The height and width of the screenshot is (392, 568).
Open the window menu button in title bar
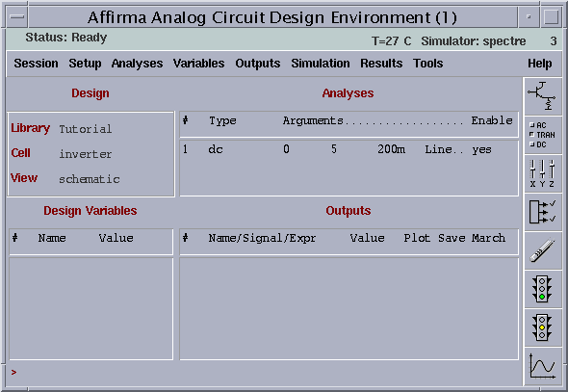(17, 17)
